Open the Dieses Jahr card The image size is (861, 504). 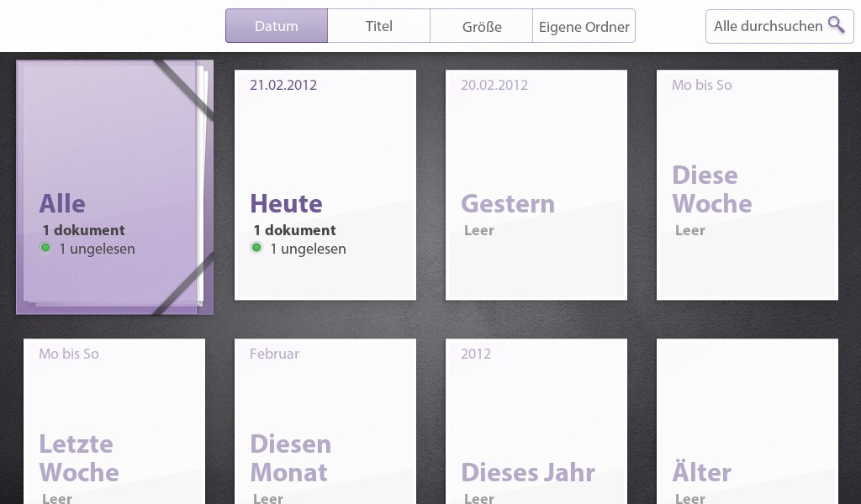pyautogui.click(x=536, y=421)
